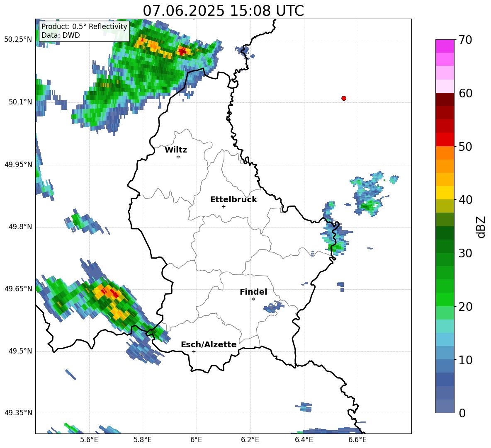Click the cross marker below Wiltz
This screenshot has width=491, height=448.
pyautogui.click(x=178, y=157)
